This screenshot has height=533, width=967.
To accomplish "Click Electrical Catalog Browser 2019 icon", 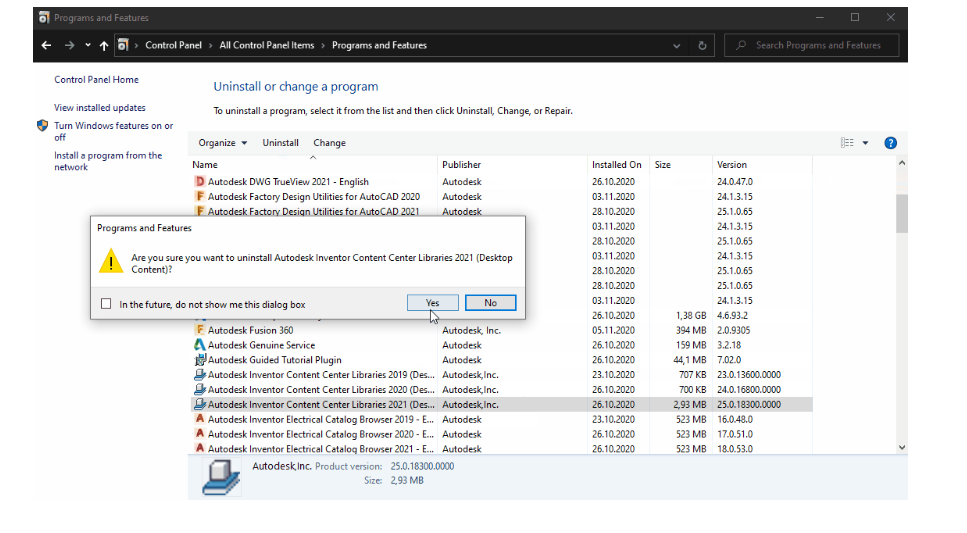I will (199, 419).
